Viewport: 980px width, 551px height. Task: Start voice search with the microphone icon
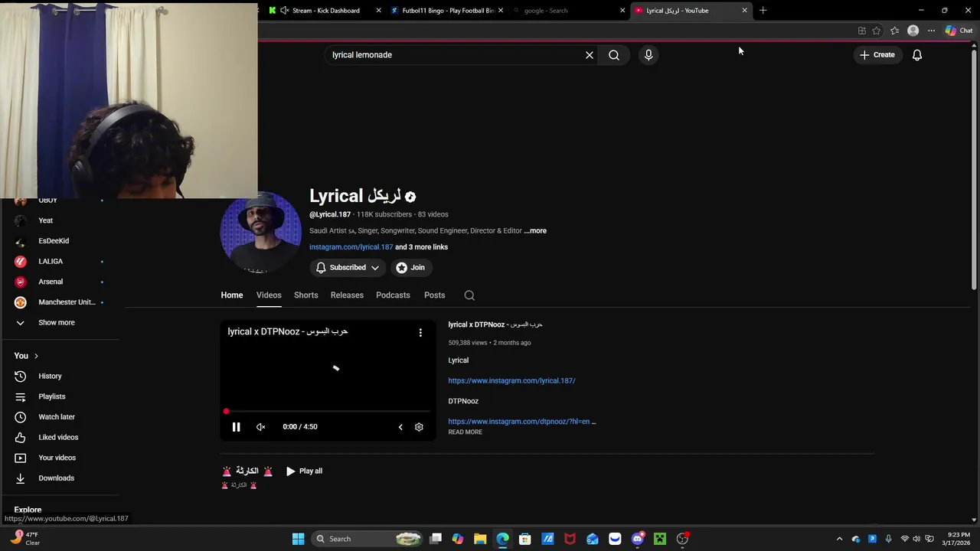pyautogui.click(x=648, y=55)
